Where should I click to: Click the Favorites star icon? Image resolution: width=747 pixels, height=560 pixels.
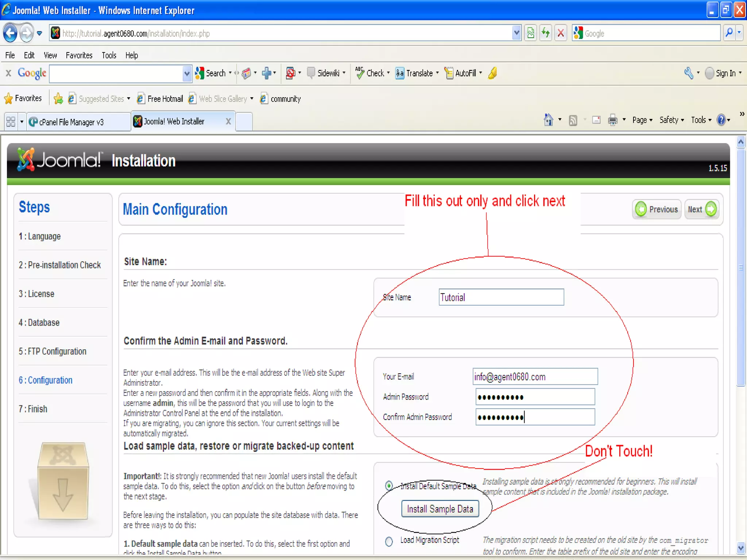[x=9, y=98]
